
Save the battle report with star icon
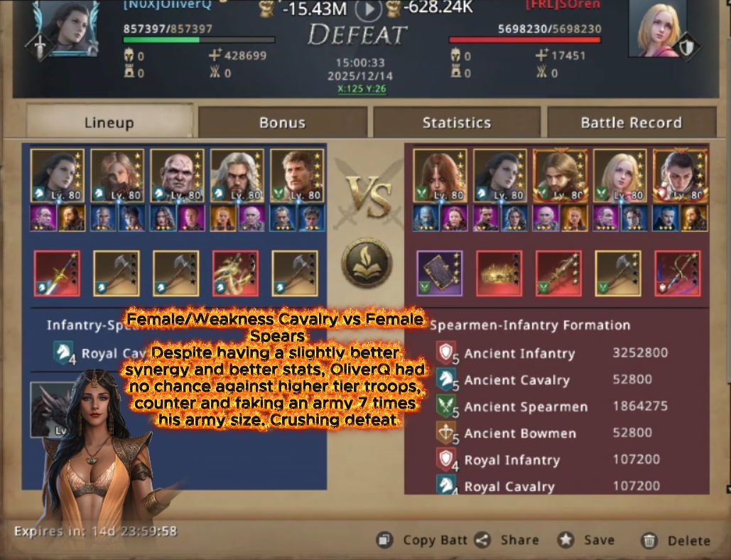tap(586, 540)
